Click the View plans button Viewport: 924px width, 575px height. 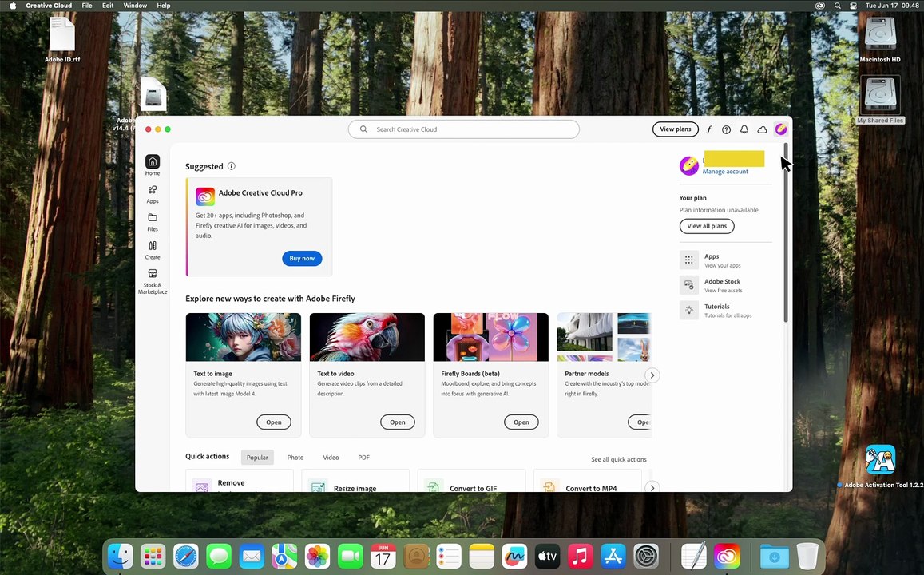tap(676, 129)
